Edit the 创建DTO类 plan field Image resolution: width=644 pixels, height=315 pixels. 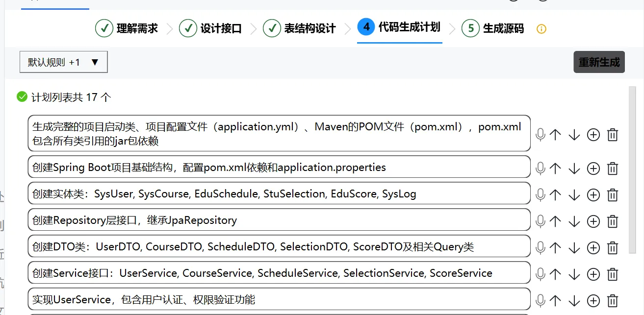click(279, 246)
